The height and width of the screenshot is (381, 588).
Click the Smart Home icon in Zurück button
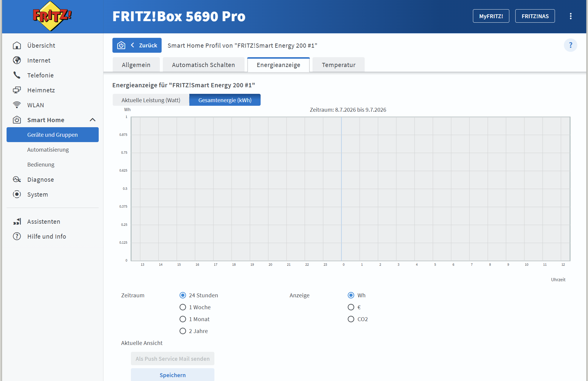point(121,45)
